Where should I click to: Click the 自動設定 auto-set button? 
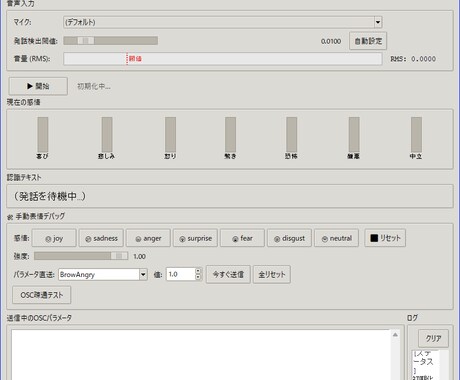point(368,41)
